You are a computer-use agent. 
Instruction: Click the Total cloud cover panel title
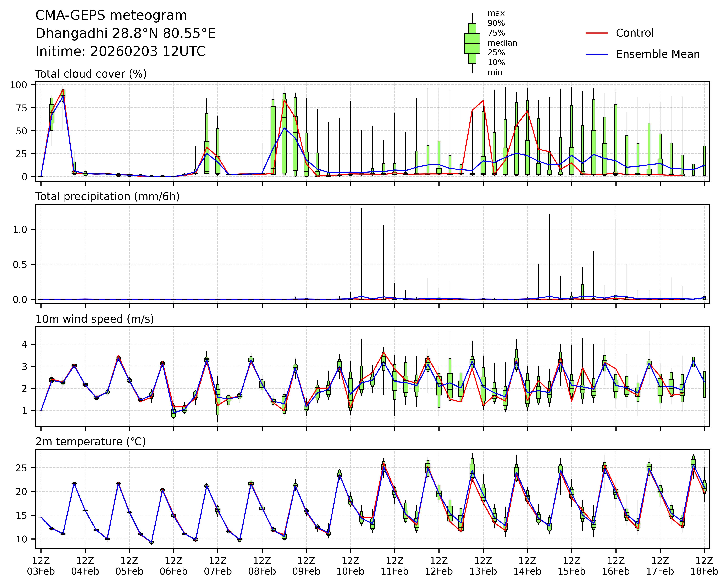91,74
